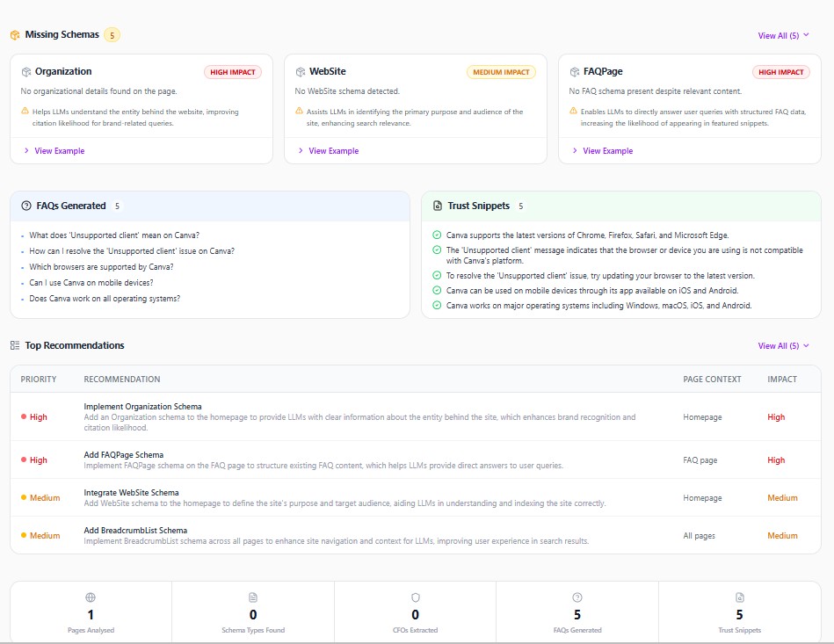This screenshot has height=644, width=834.
Task: Expand View Example in WebSite card
Action: coord(328,151)
